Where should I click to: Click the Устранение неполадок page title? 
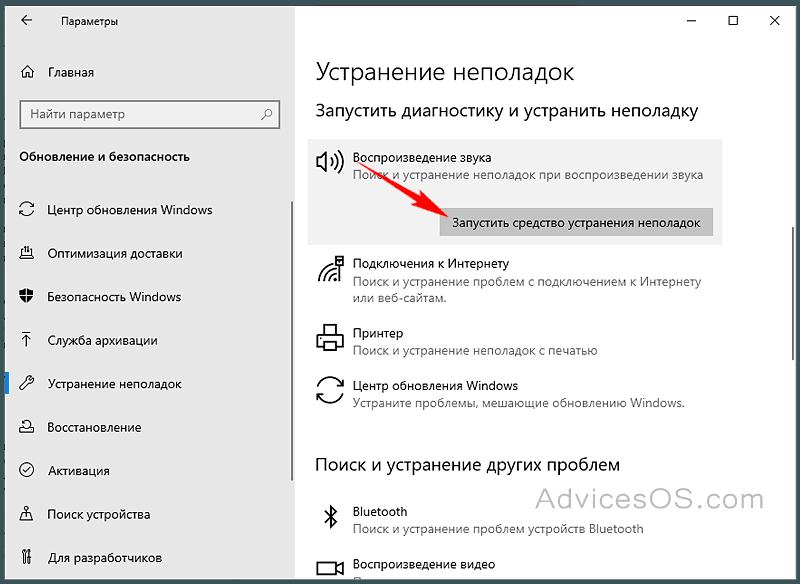444,72
